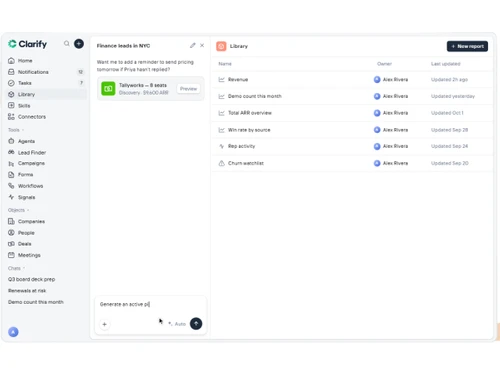The height and width of the screenshot is (375, 500).
Task: Click the dark plus create button in sidebar
Action: coord(79,44)
